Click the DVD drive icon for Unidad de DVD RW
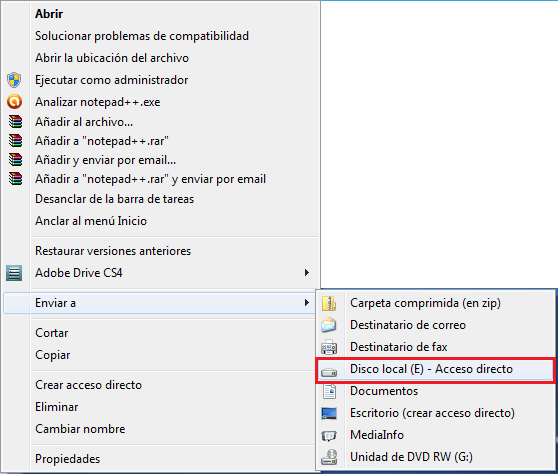Viewport: 558px width, 474px height. click(x=329, y=457)
